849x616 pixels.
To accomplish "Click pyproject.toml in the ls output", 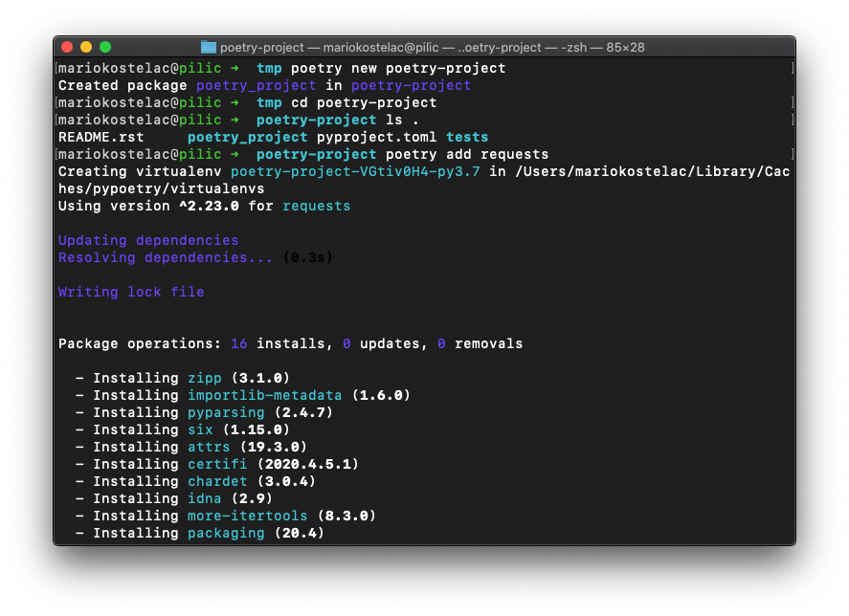I will click(376, 138).
